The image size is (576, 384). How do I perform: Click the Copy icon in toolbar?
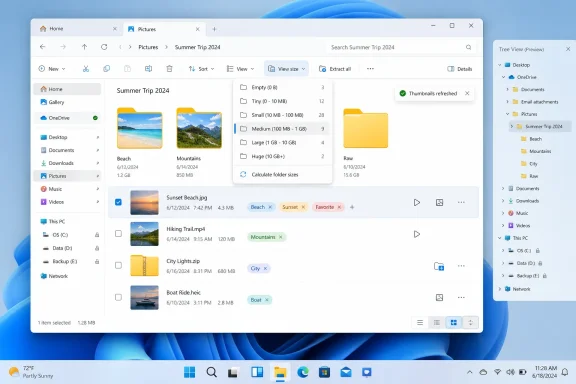point(107,69)
